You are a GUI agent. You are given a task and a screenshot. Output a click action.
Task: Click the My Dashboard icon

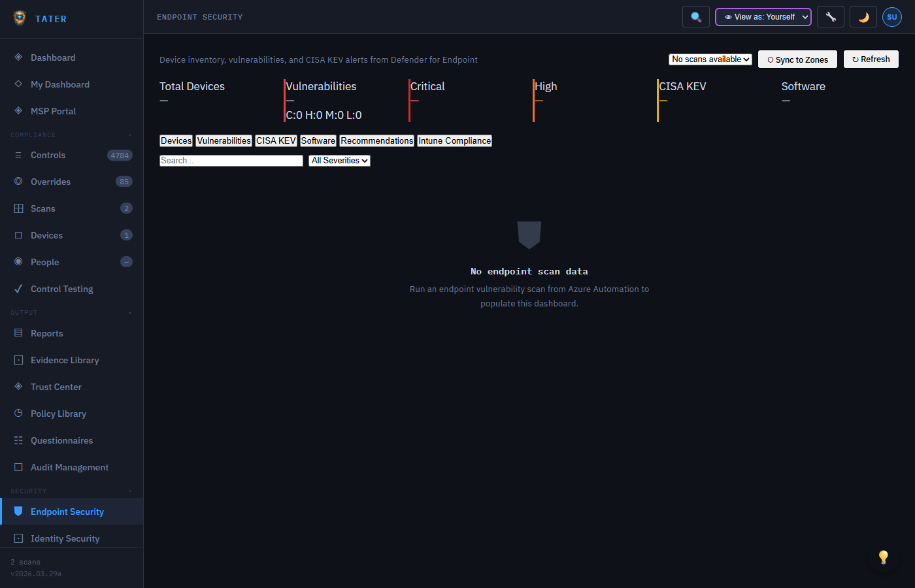click(x=18, y=84)
